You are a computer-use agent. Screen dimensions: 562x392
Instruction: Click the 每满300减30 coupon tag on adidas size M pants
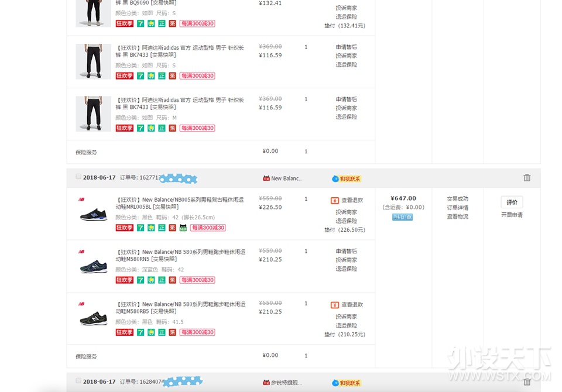tap(197, 128)
